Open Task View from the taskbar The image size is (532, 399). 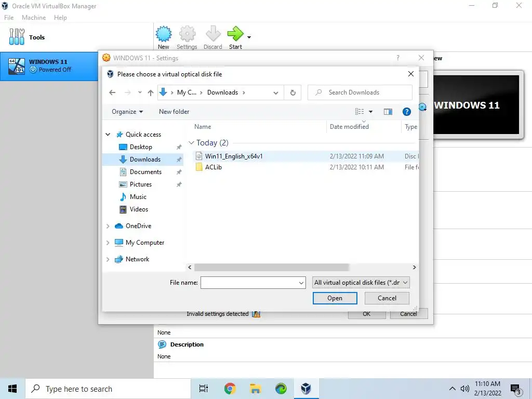[x=204, y=389]
